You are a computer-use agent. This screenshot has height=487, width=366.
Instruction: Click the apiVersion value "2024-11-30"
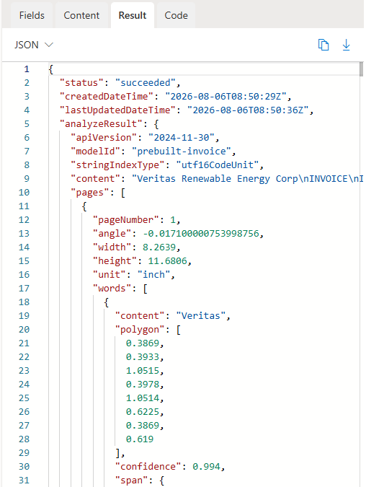181,138
